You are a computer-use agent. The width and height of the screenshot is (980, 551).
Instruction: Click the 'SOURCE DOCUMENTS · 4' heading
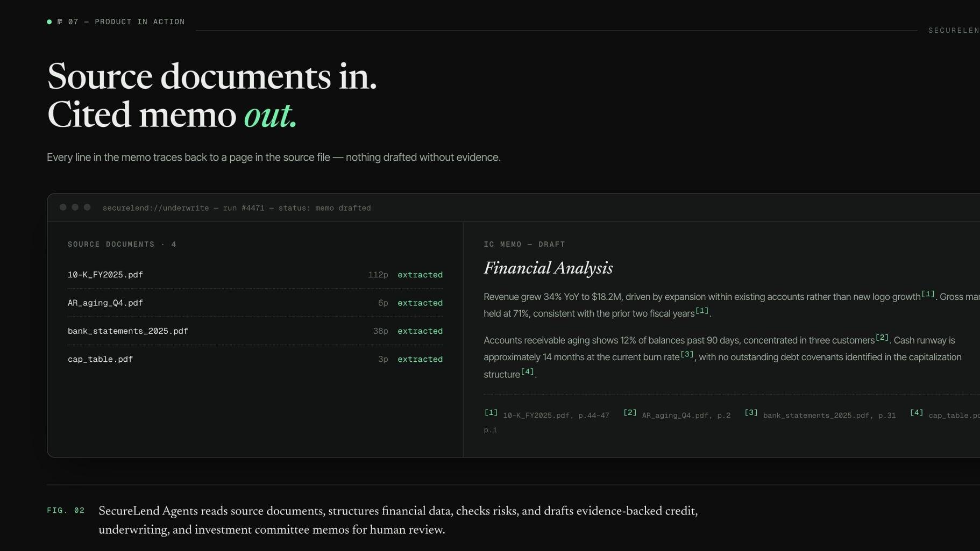[x=122, y=245]
